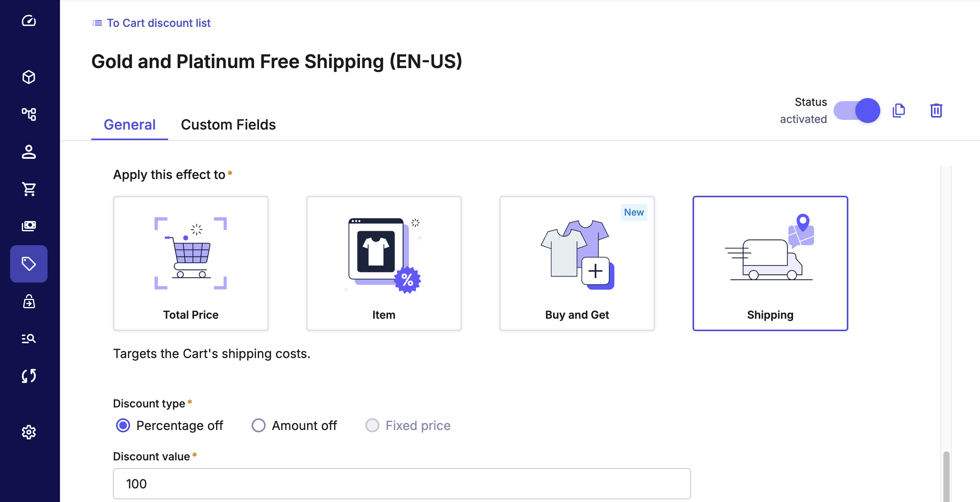
Task: Open the Products cube icon
Action: click(29, 77)
